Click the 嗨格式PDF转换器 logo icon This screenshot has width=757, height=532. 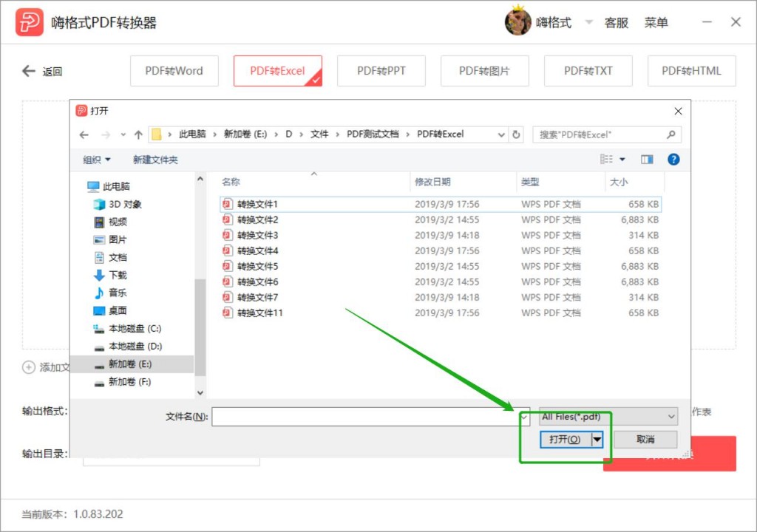pos(29,22)
